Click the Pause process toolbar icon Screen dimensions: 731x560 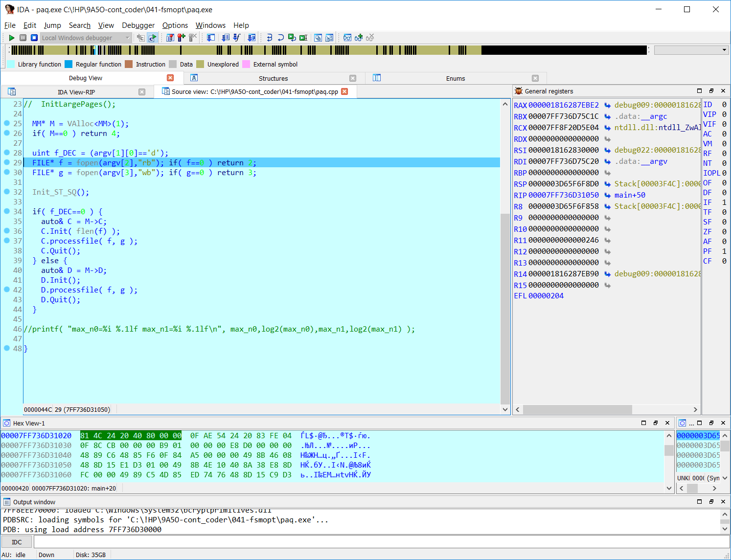(x=23, y=38)
